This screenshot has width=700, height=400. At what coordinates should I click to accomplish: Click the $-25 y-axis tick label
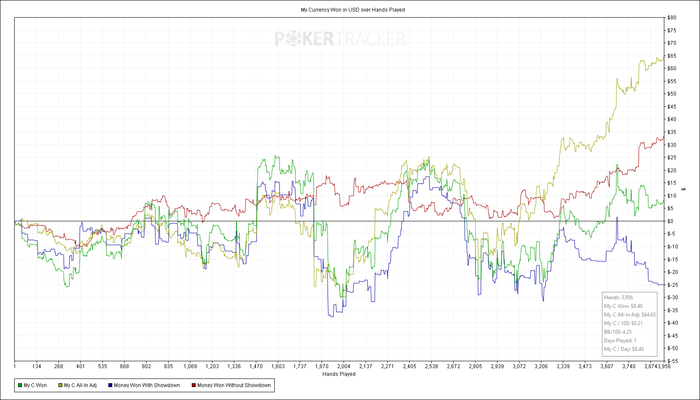[674, 284]
